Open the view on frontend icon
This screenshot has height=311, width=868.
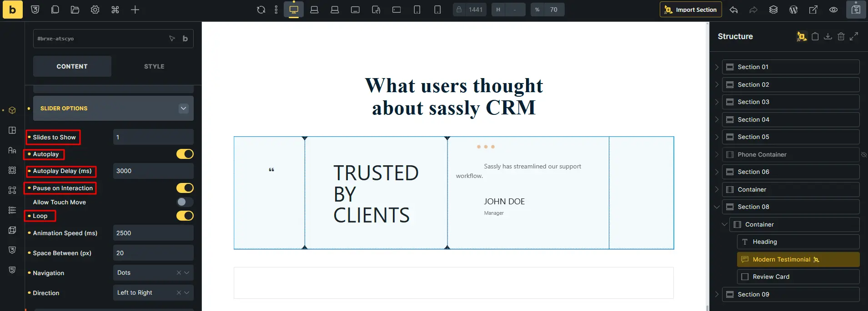click(813, 10)
